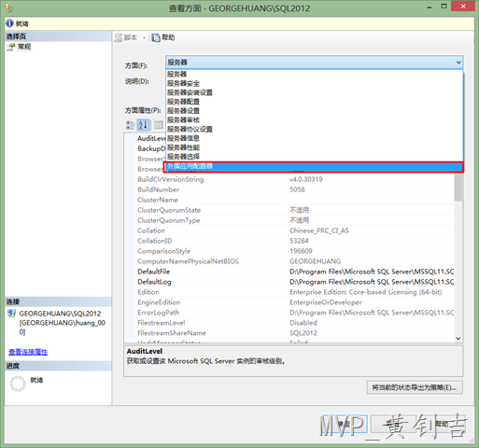Click the 196609 comparison style value
The width and height of the screenshot is (479, 448).
301,251
